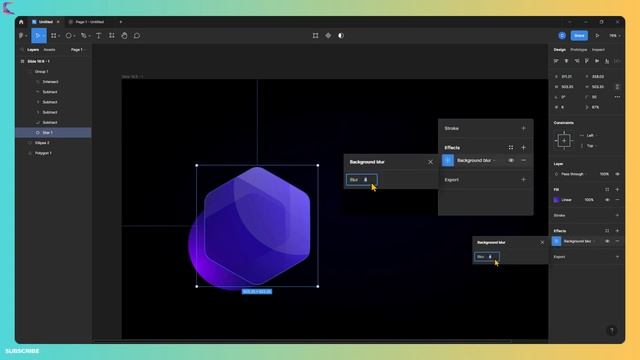This screenshot has height=360, width=640.
Task: Select the Star 1 layer
Action: pos(53,133)
